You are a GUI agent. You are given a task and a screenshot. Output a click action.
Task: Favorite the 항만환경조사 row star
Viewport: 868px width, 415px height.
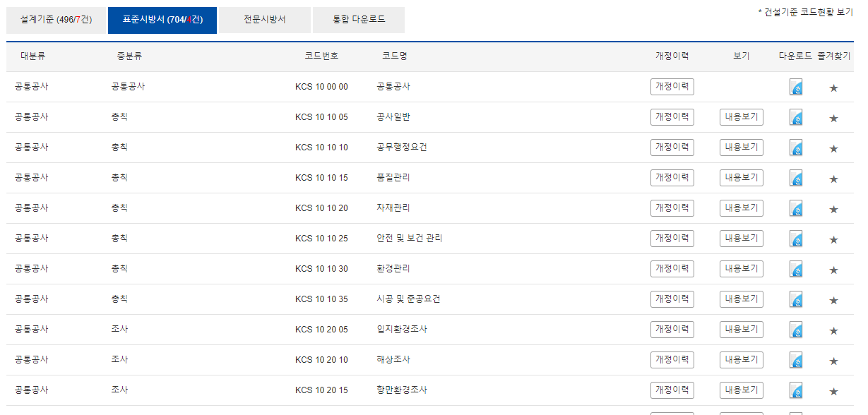pyautogui.click(x=833, y=391)
